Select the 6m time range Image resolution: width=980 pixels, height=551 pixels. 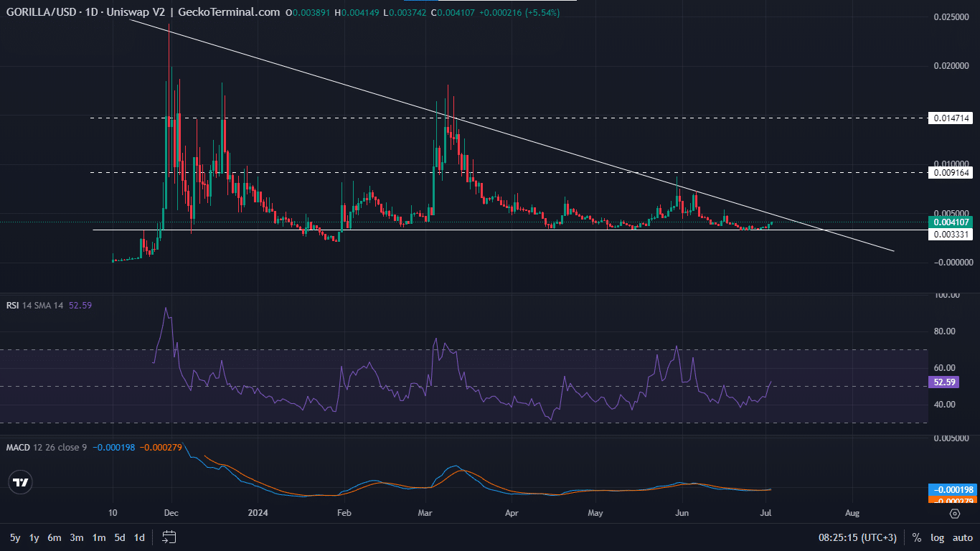55,537
